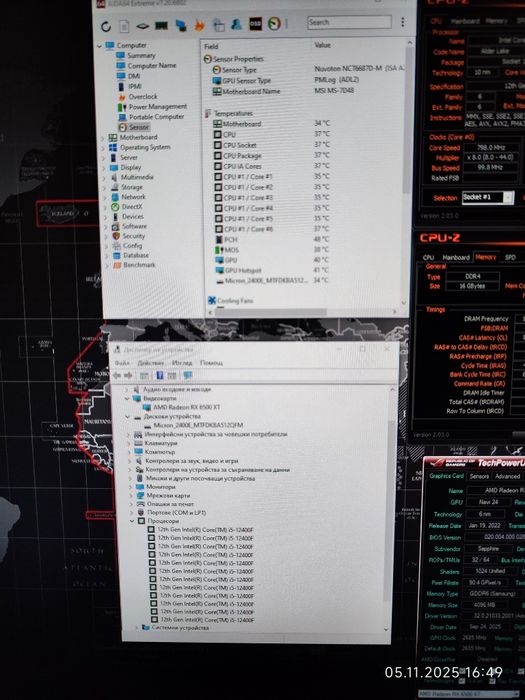This screenshot has height=700, width=525.
Task: Select Portable Computer in AIDA64 tree
Action: tap(156, 117)
